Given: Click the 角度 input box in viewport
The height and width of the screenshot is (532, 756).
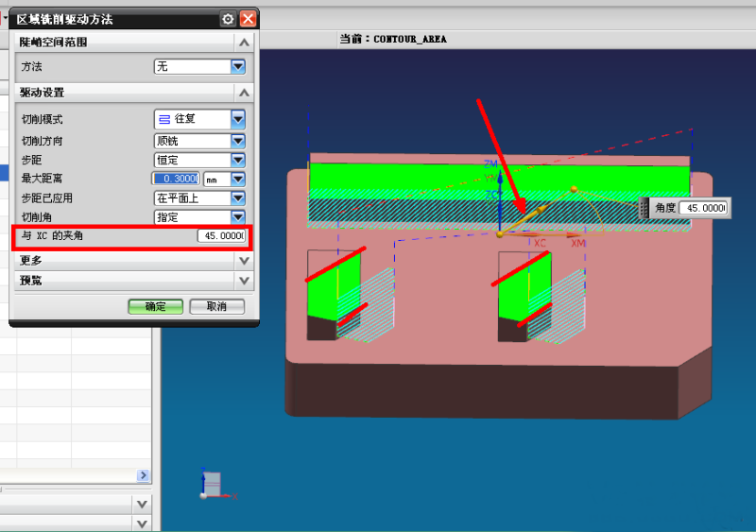Looking at the screenshot, I should (x=705, y=208).
